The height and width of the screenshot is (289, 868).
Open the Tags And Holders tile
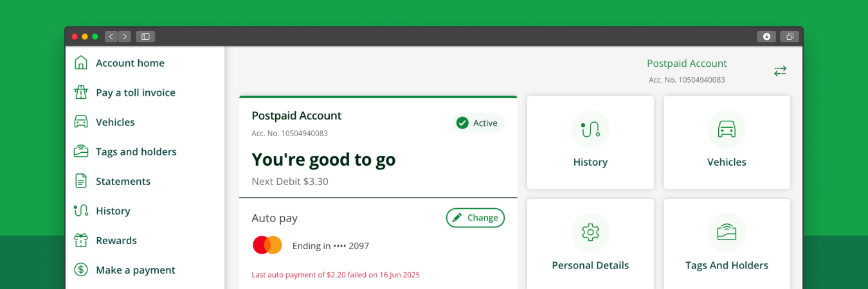(x=727, y=244)
